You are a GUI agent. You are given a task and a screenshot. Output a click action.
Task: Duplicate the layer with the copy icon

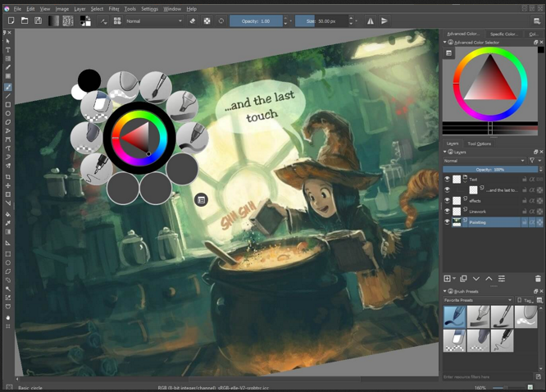463,279
